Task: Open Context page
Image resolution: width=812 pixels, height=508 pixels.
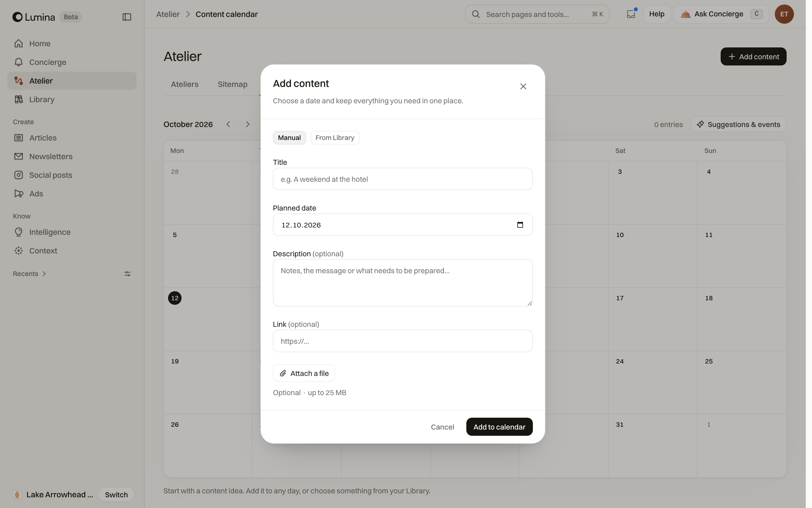Action: click(x=72, y=251)
